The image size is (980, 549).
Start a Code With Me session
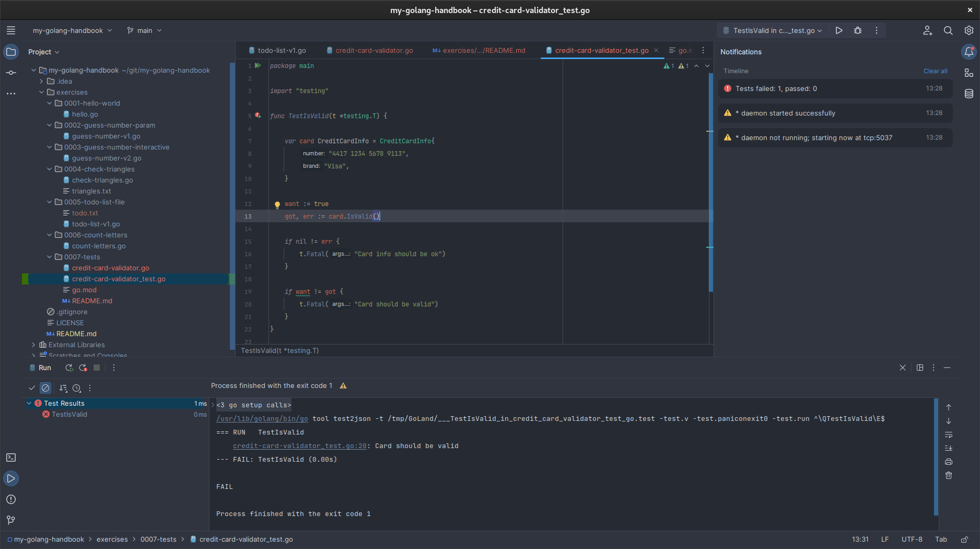pyautogui.click(x=928, y=30)
